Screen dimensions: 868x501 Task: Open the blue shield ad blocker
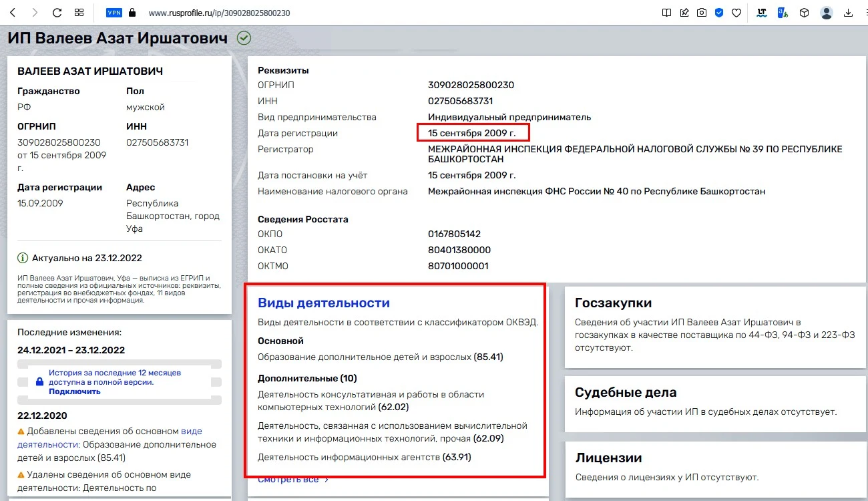click(719, 13)
